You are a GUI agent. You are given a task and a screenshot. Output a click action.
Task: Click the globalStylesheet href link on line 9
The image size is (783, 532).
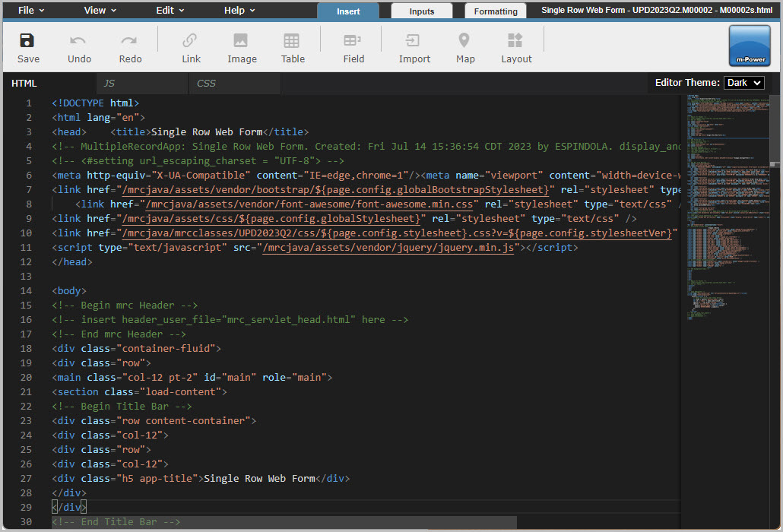pos(271,219)
